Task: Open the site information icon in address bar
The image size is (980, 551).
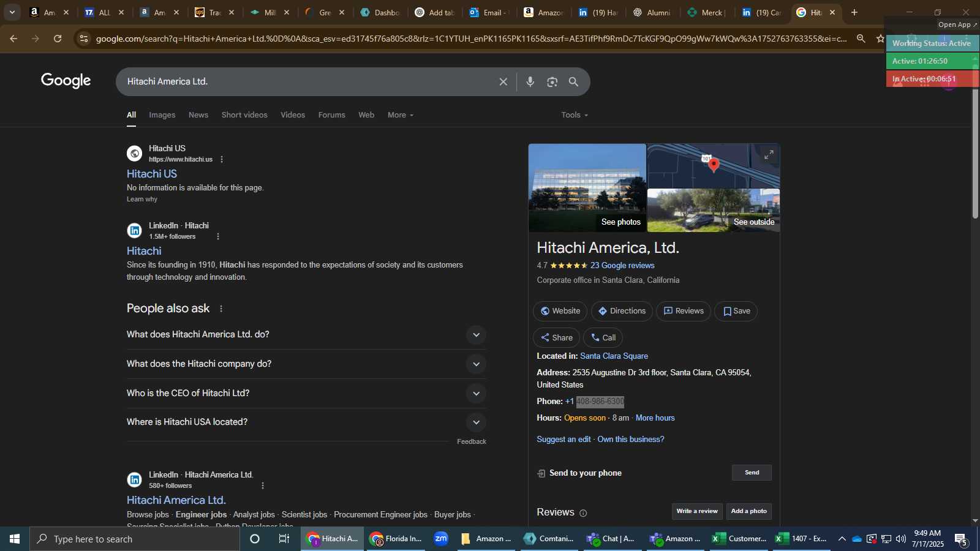Action: (x=84, y=39)
